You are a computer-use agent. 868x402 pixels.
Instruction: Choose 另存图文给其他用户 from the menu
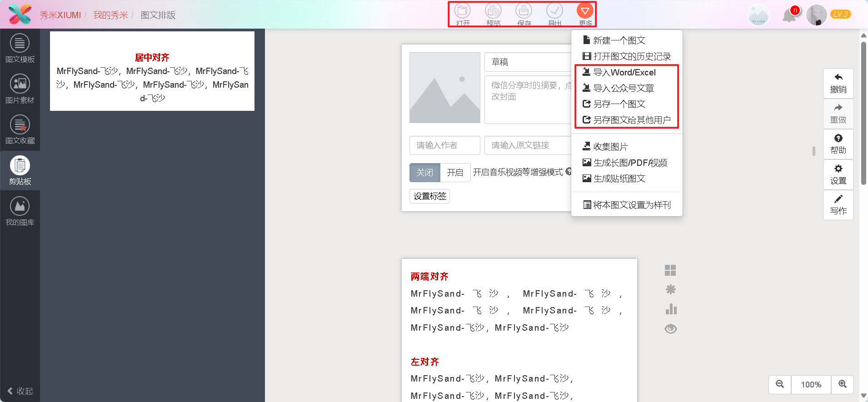627,120
